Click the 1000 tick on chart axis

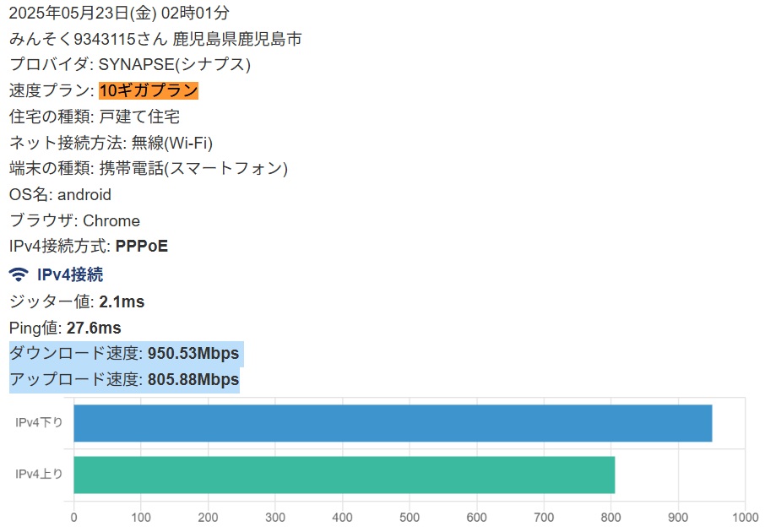745,518
